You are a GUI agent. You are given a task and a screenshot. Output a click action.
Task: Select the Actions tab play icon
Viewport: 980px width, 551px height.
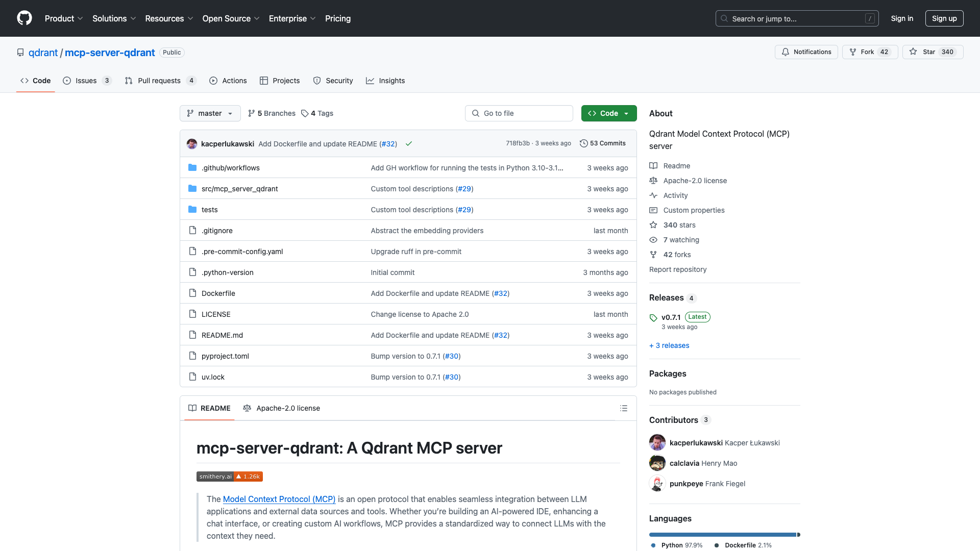point(213,81)
